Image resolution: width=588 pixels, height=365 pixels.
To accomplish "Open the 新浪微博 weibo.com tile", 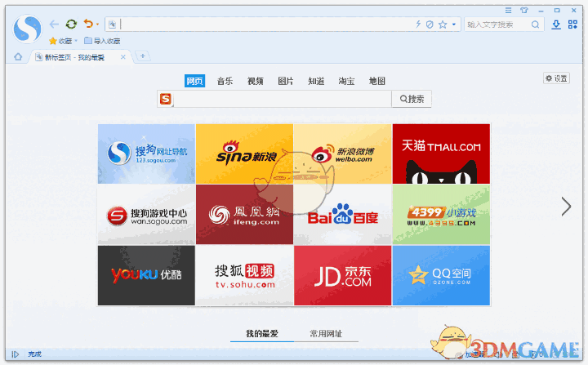I will click(x=343, y=154).
